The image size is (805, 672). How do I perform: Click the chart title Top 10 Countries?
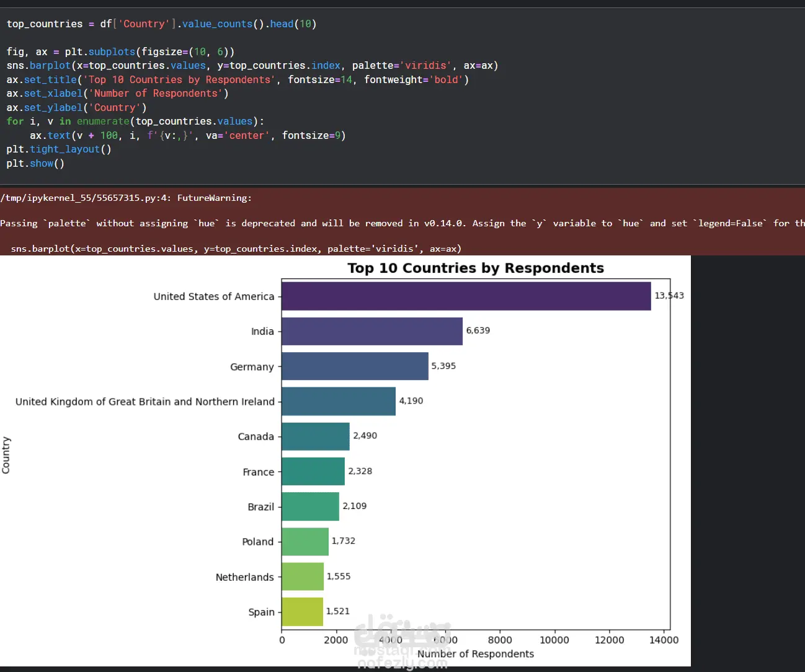tap(476, 268)
